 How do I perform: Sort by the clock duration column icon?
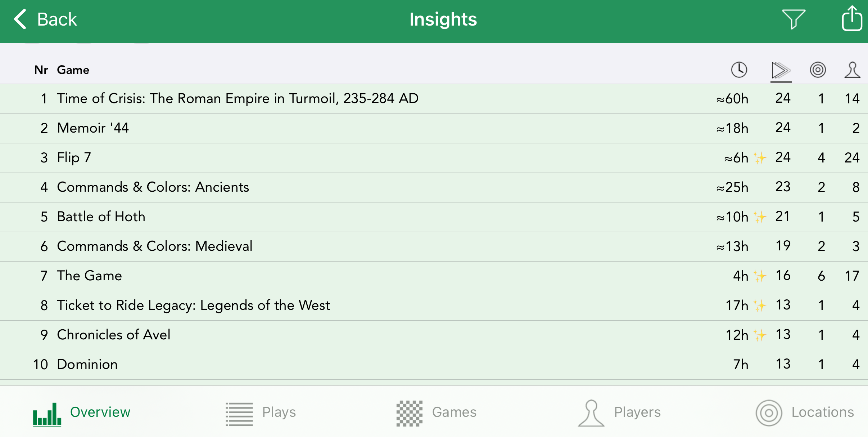point(739,70)
